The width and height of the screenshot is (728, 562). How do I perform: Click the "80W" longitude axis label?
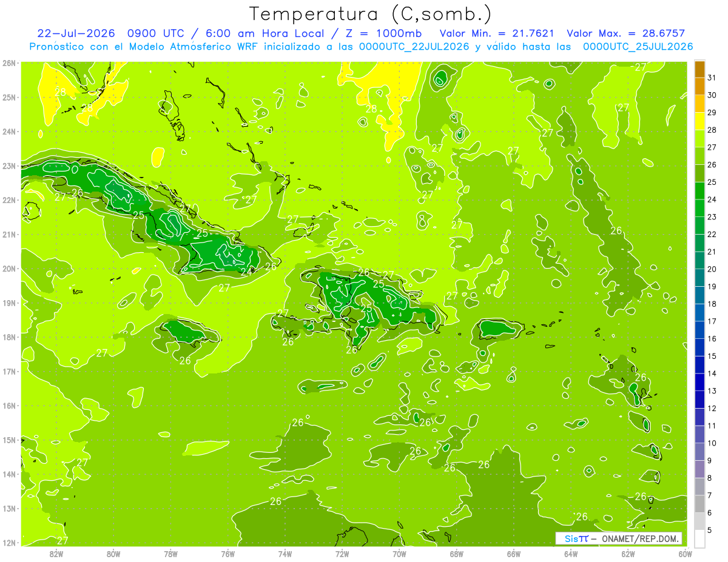point(113,554)
